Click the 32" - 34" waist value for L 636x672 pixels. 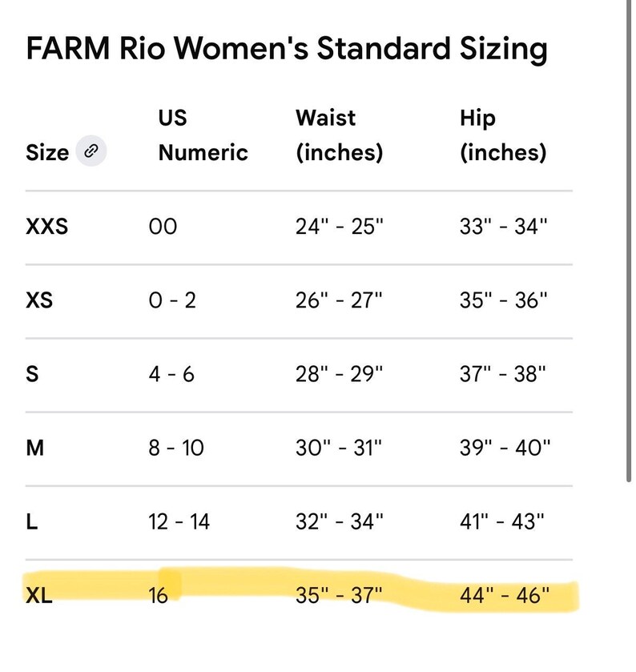click(340, 521)
